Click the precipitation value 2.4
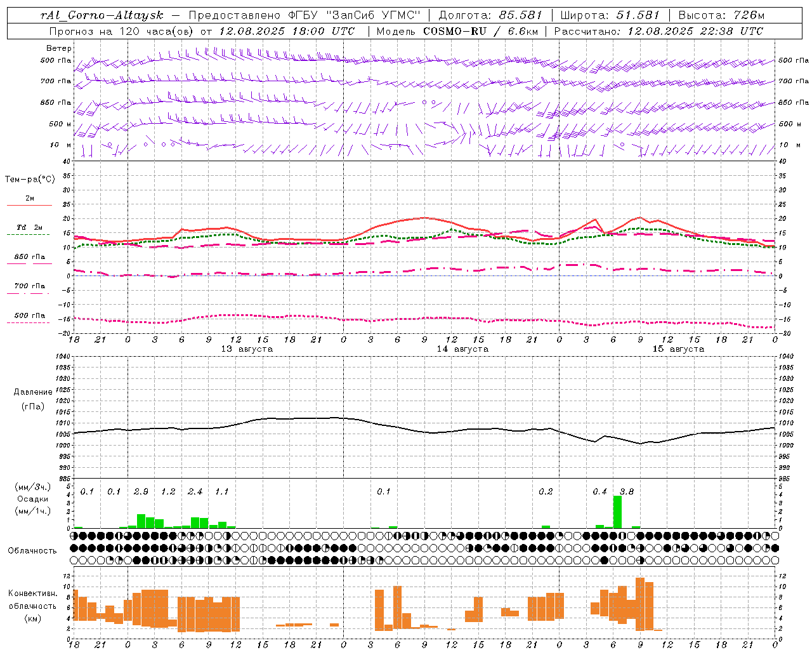The image size is (812, 650). point(195,492)
